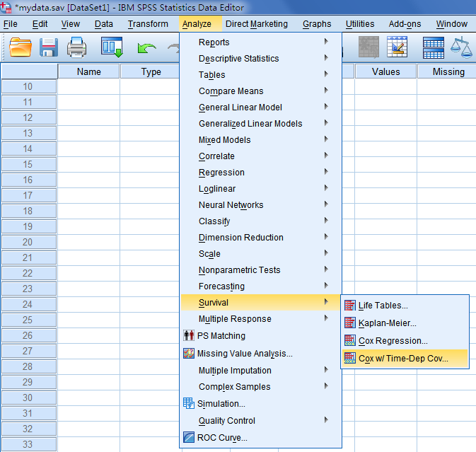Open PS Matching from the Analyze menu
The height and width of the screenshot is (452, 476).
click(x=221, y=336)
